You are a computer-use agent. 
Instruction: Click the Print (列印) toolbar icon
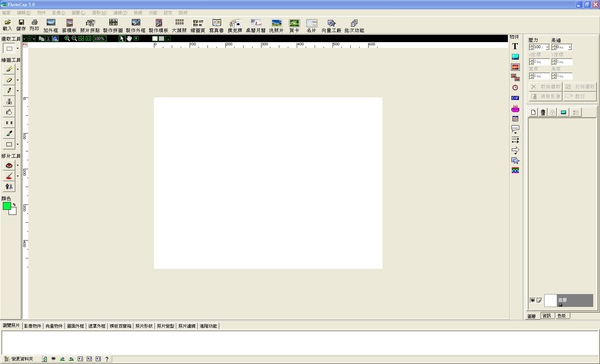tap(34, 25)
